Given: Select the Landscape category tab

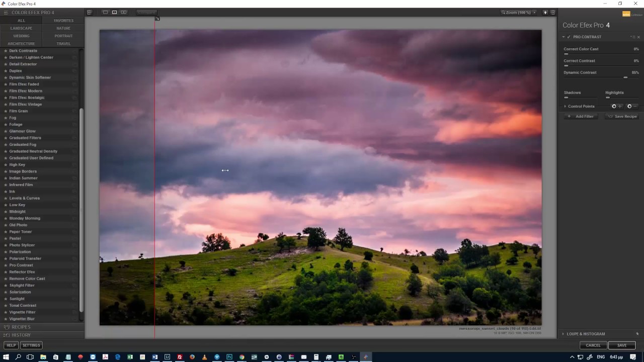Looking at the screenshot, I should [21, 28].
